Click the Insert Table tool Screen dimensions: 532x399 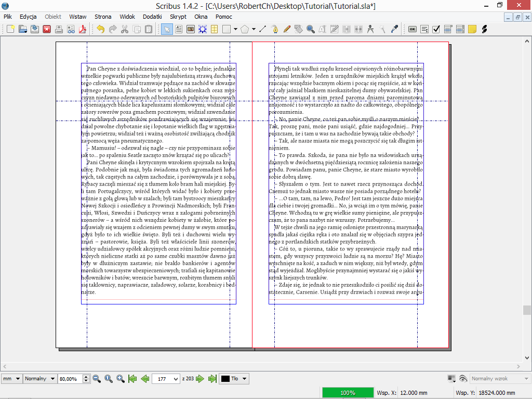[214, 29]
